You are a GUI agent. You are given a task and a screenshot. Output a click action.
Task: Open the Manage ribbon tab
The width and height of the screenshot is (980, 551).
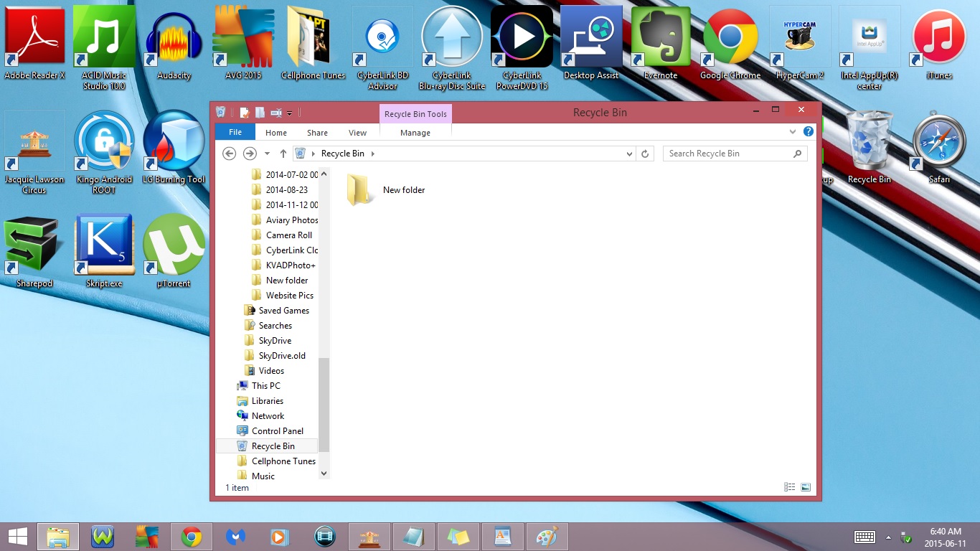(x=415, y=133)
